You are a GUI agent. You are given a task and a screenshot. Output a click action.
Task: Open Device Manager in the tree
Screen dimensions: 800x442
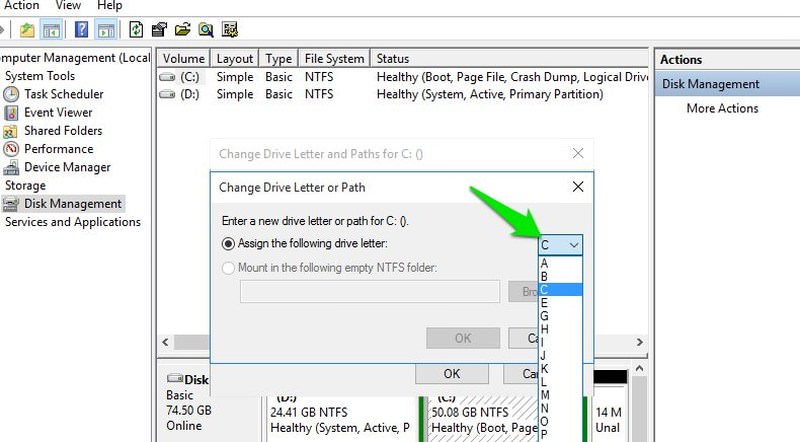point(67,167)
